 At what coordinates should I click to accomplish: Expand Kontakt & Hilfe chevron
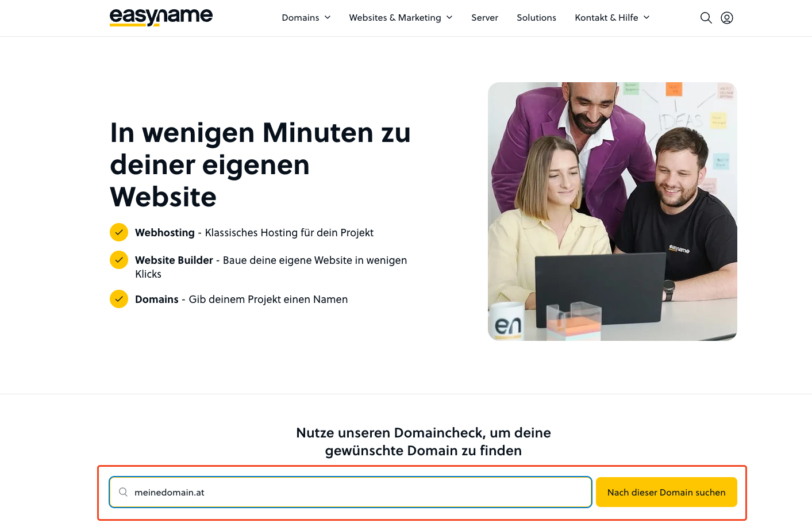point(646,18)
